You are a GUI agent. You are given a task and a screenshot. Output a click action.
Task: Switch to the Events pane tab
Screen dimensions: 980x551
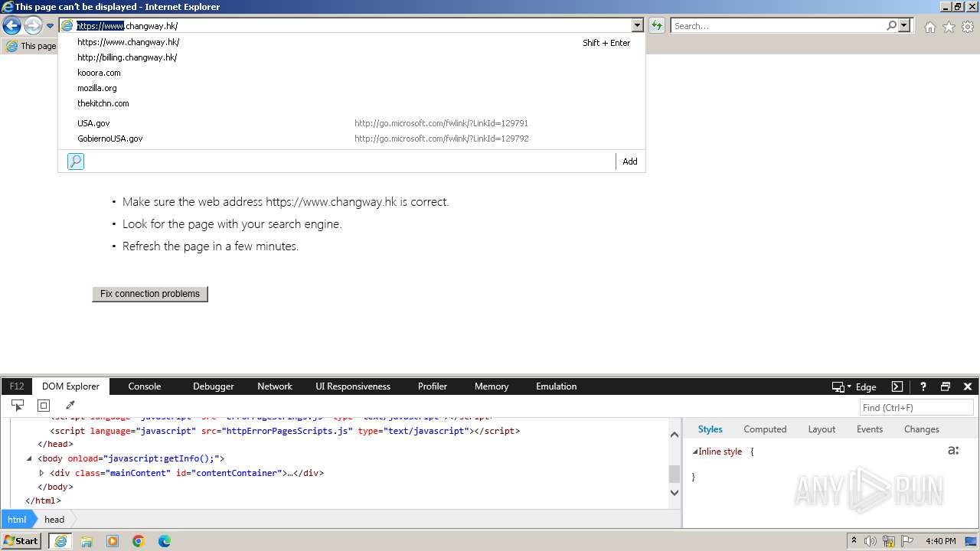pyautogui.click(x=870, y=429)
